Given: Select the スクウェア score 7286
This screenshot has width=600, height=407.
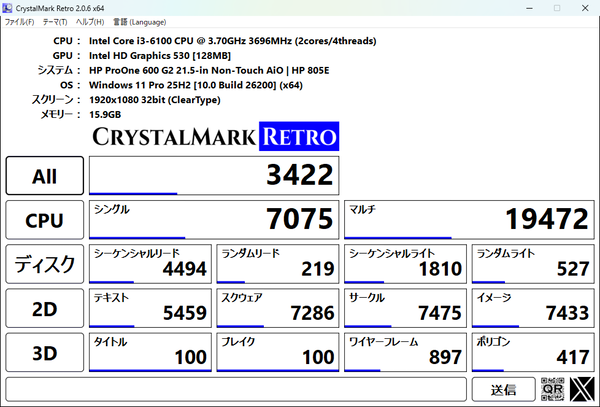Looking at the screenshot, I should [x=312, y=313].
